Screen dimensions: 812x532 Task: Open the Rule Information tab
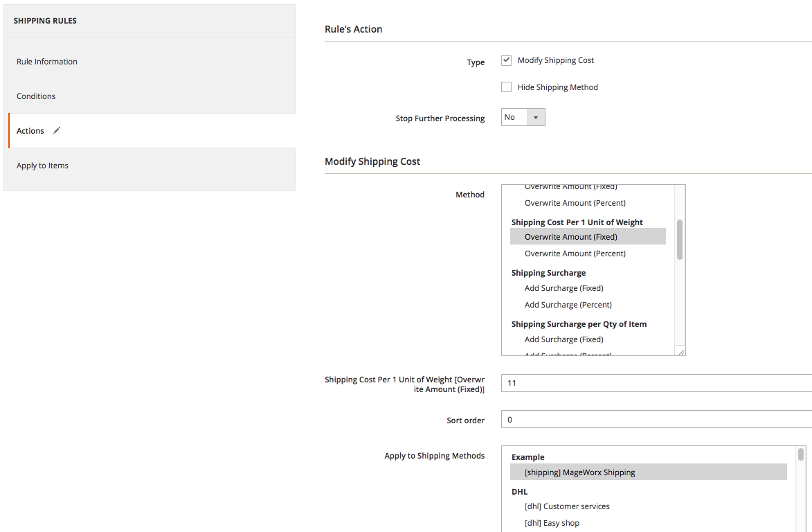pos(47,62)
